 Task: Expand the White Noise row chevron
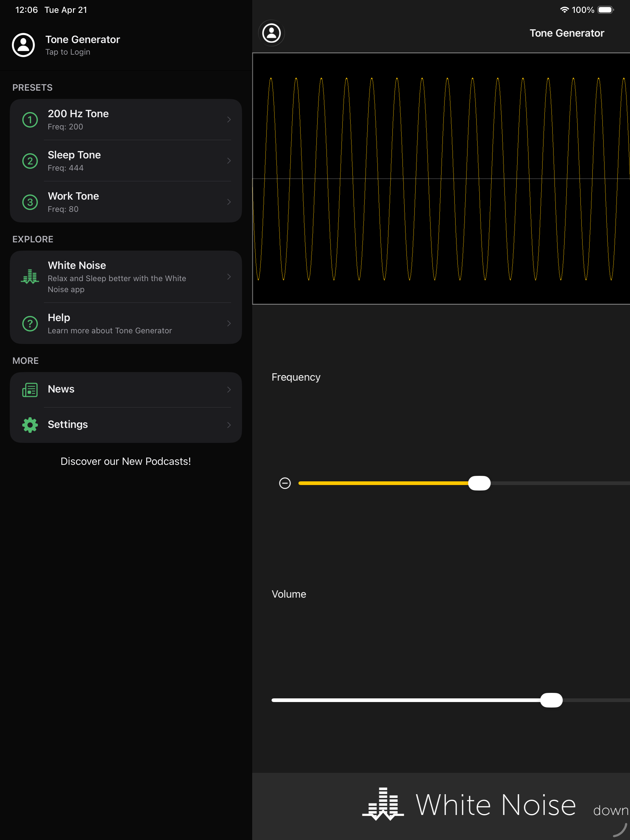click(229, 277)
